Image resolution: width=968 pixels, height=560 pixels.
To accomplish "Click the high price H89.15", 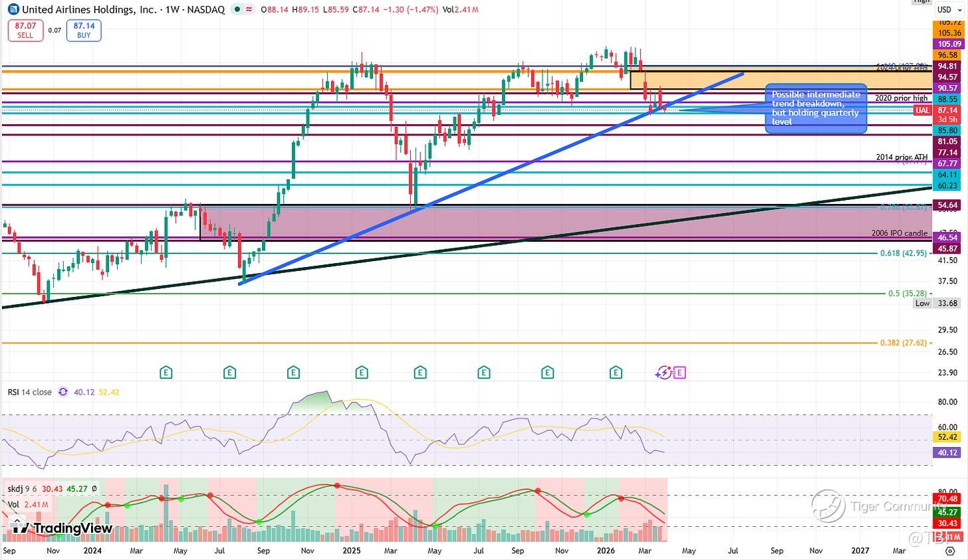I will pos(304,10).
